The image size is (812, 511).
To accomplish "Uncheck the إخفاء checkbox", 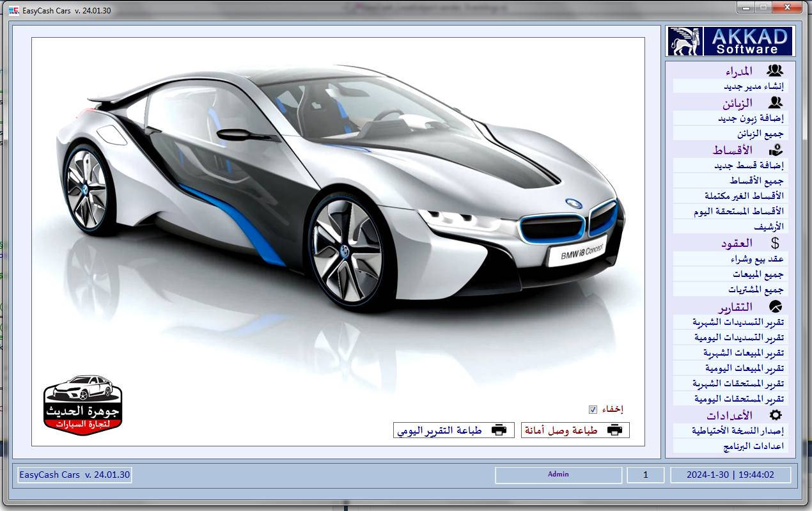I will [593, 409].
